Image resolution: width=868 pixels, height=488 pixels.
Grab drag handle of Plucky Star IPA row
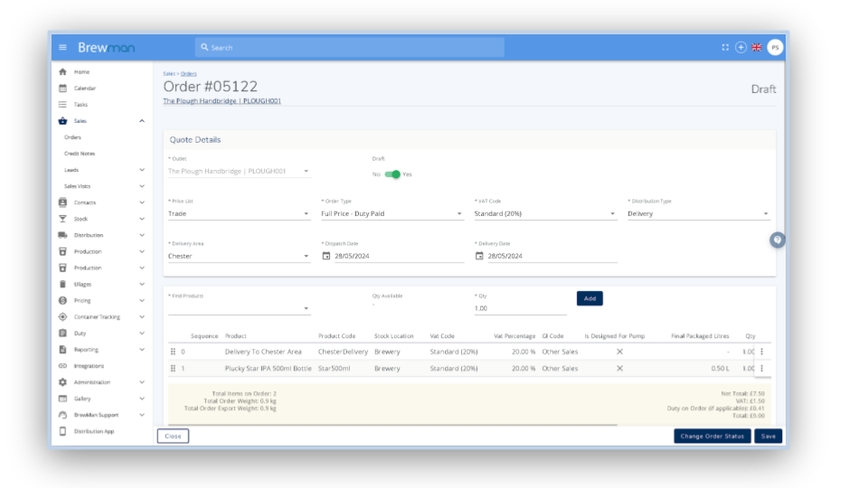coord(174,369)
